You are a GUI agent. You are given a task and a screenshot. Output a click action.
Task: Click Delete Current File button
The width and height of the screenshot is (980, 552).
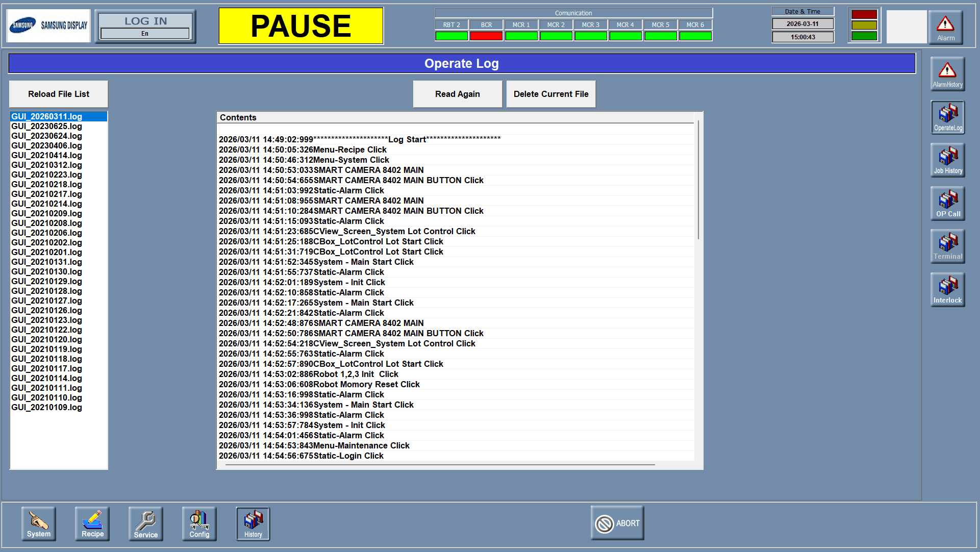click(551, 94)
